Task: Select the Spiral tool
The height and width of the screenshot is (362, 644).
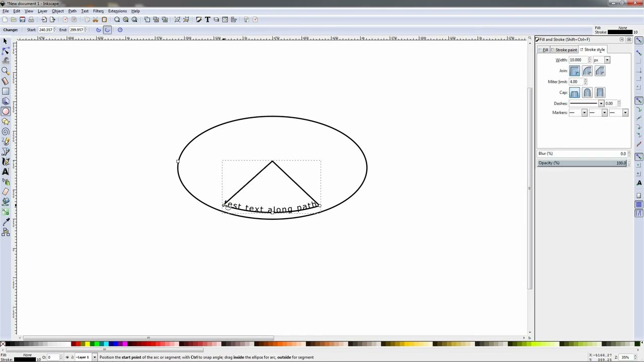Action: tap(6, 131)
